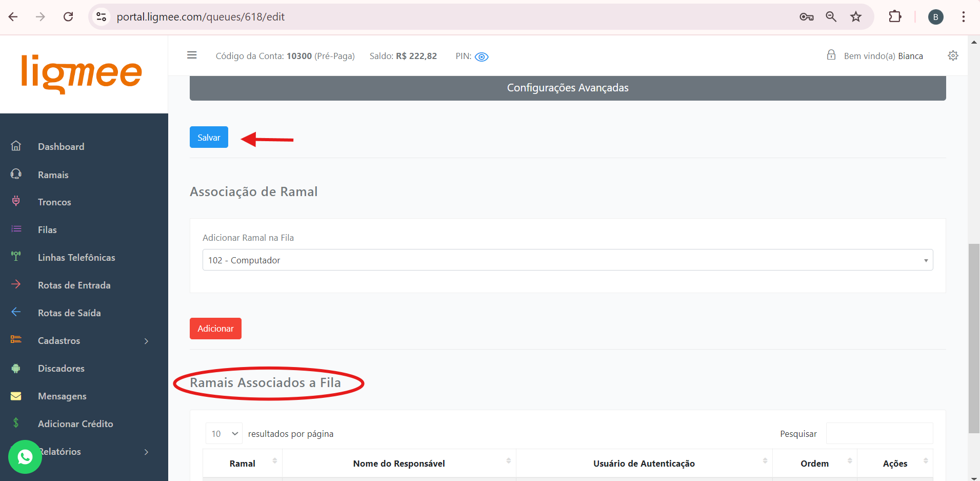Screen dimensions: 980x481
Task: Click the page vertical scrollbar thumb
Action: (973, 339)
